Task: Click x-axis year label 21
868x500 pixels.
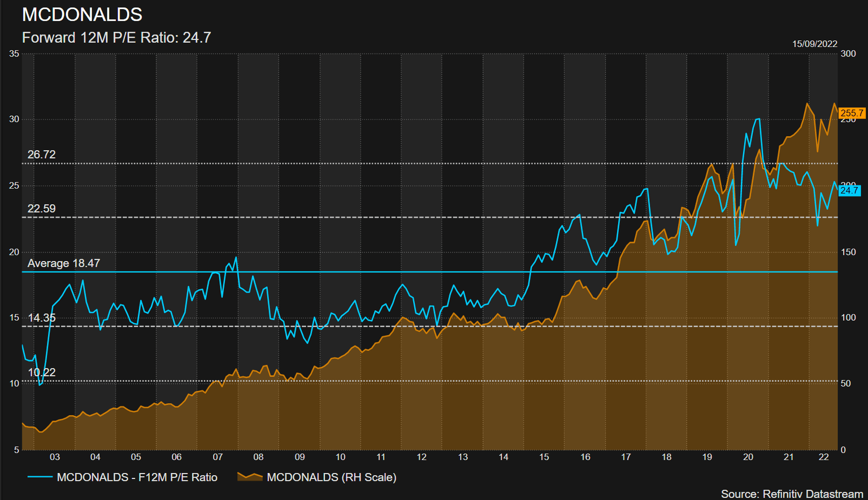Action: tap(789, 457)
